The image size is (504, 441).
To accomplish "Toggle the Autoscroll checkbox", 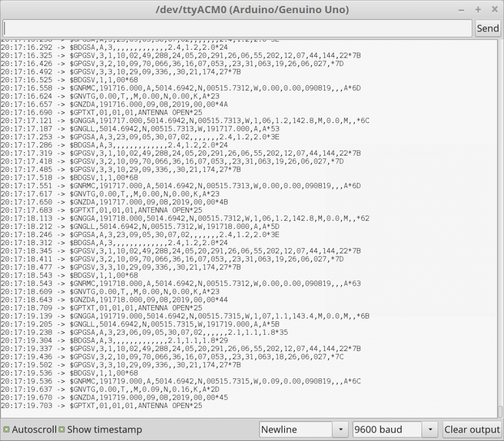I will click(6, 430).
